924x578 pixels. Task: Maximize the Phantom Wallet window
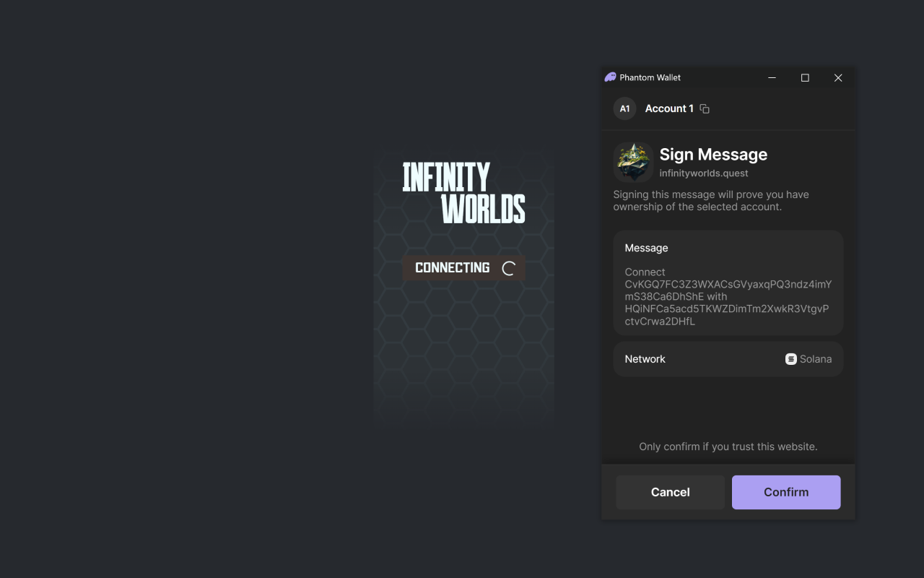pyautogui.click(x=805, y=77)
